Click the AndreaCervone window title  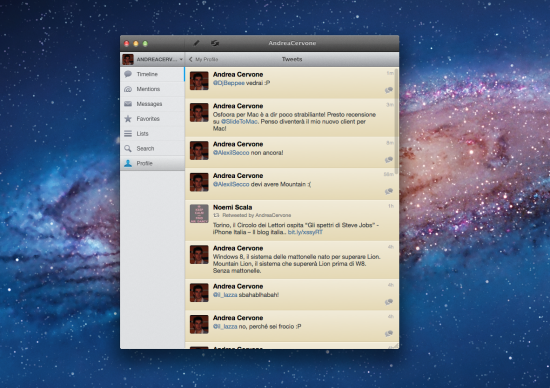292,43
